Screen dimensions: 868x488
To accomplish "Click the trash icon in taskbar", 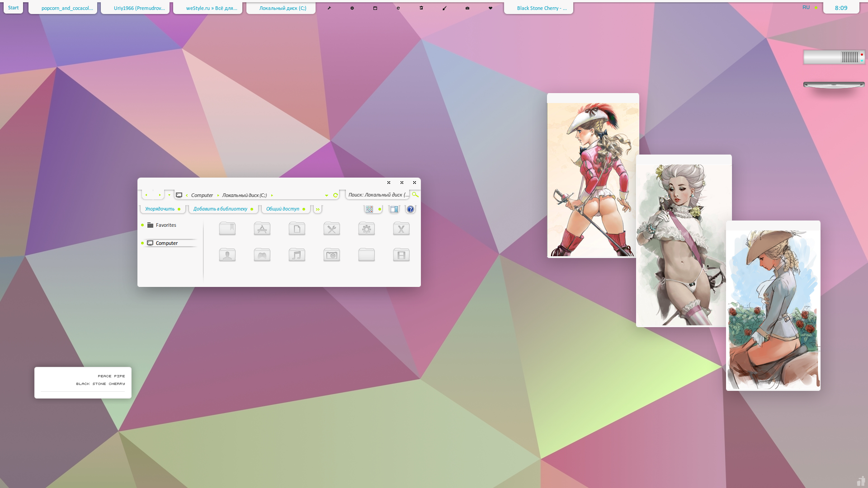I will pos(421,8).
